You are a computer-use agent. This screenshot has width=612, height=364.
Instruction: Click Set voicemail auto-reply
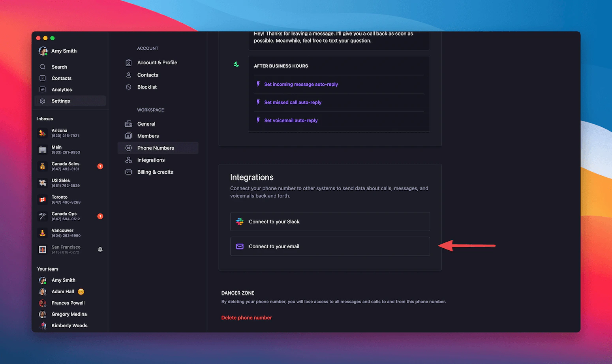291,120
